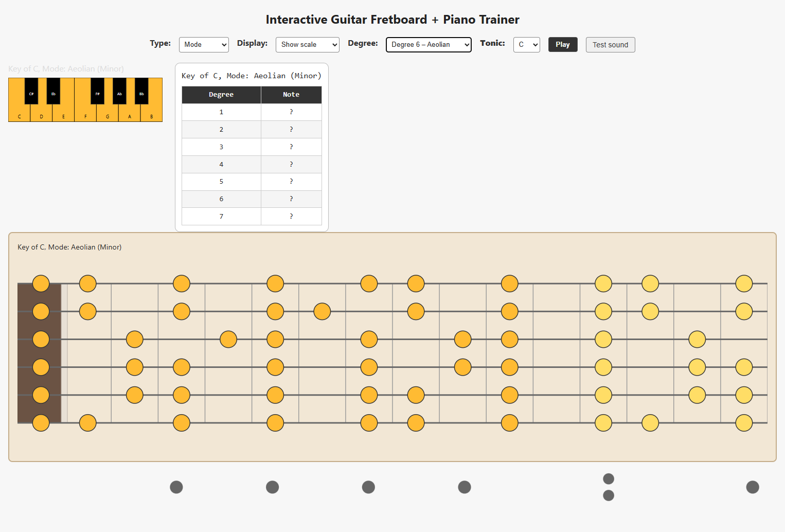Viewport: 785px width, 532px height.
Task: Click the faded "Key of C" caption above the piano
Action: 66,69
